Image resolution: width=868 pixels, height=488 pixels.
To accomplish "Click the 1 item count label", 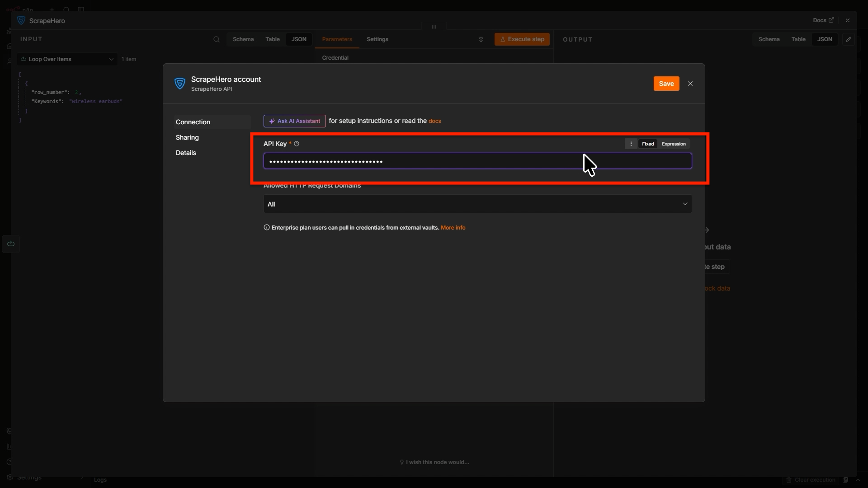I will (129, 59).
